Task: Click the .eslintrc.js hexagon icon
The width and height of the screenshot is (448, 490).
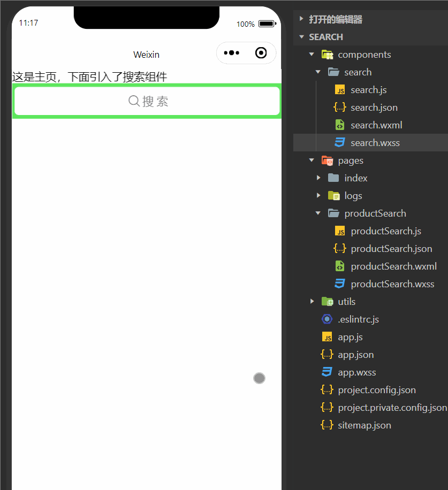Action: [x=327, y=319]
